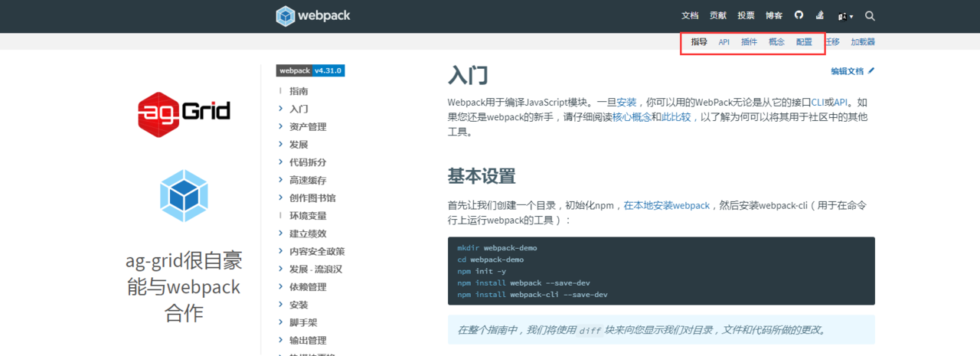
Task: Click the webpack v4.31.0 version badge
Action: click(x=311, y=70)
